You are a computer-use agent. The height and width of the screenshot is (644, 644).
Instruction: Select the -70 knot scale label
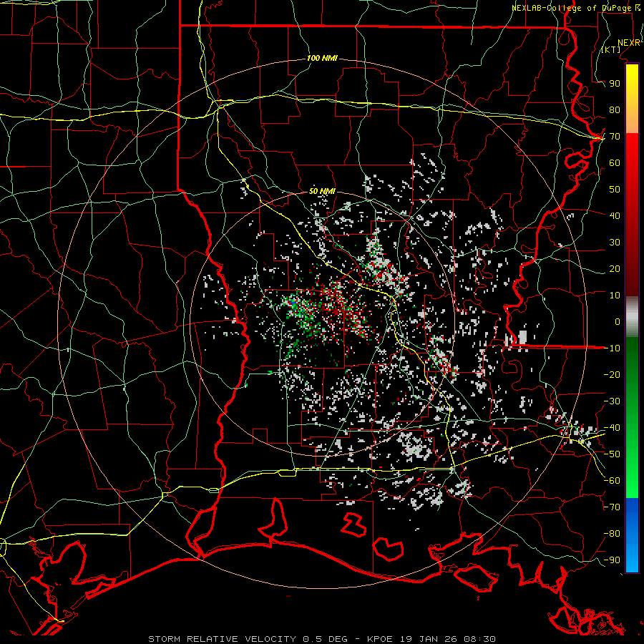[x=612, y=507]
